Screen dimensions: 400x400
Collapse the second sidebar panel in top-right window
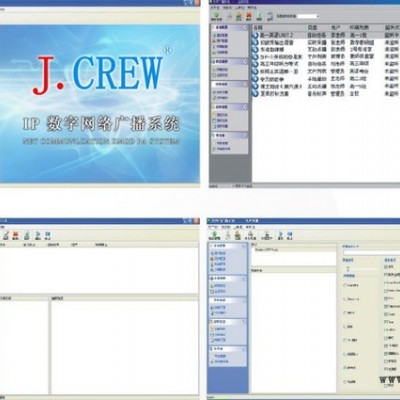pos(245,61)
